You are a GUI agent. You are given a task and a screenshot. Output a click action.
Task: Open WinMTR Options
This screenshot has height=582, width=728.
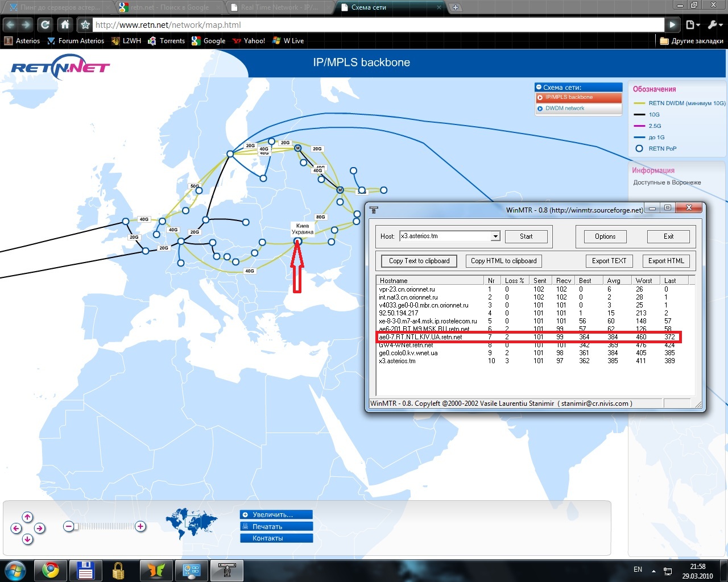605,236
